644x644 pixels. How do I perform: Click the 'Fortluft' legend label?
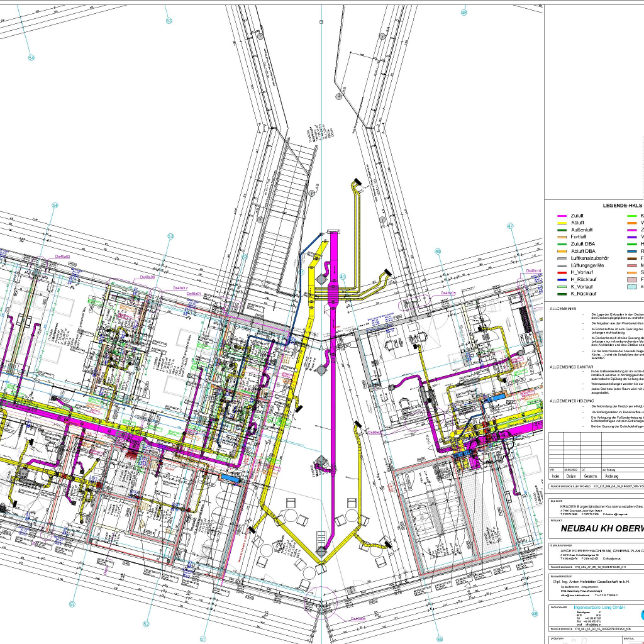click(x=579, y=237)
